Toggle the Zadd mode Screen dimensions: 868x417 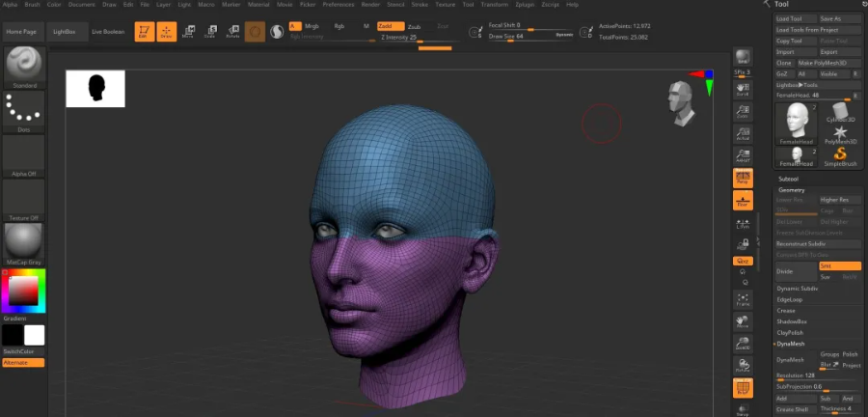391,26
